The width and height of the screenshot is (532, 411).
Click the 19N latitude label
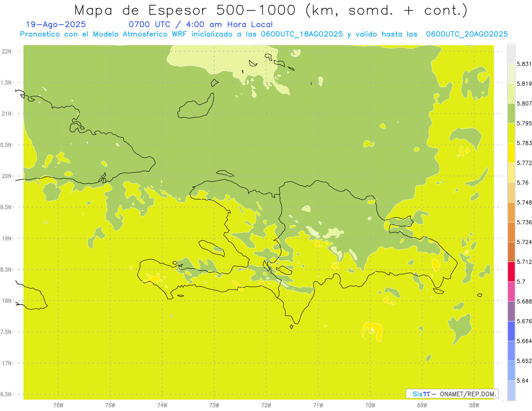(7, 239)
